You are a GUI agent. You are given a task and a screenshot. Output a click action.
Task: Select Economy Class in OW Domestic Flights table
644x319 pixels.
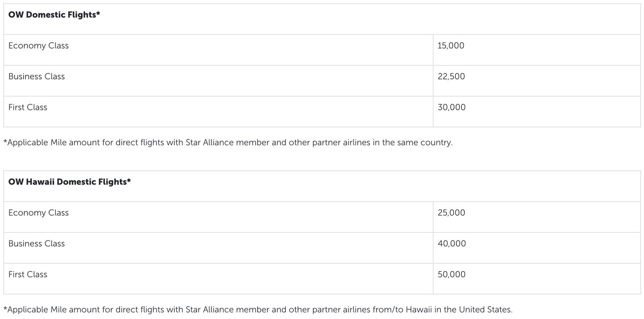click(x=38, y=46)
